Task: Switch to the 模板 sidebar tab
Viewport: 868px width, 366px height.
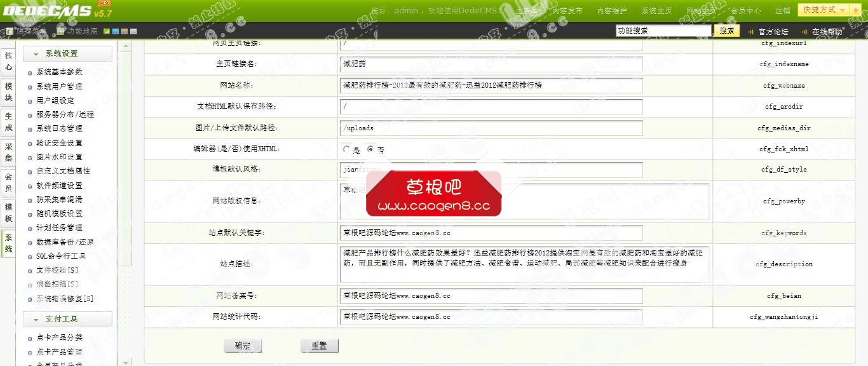Action: coord(8,210)
